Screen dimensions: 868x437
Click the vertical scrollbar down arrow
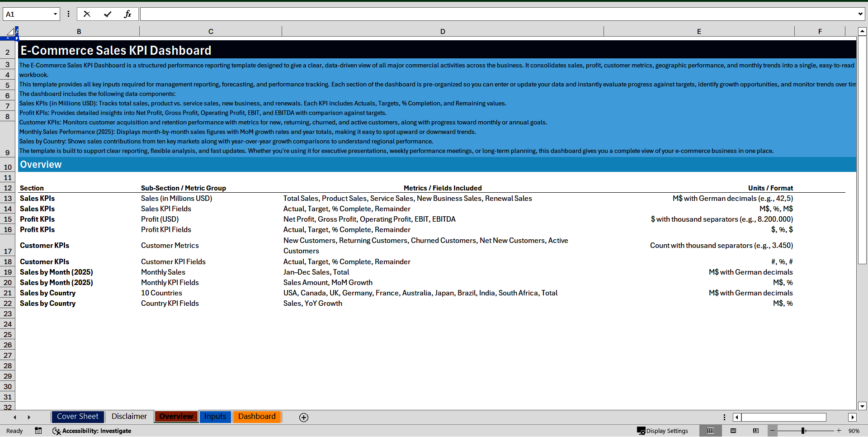pos(862,406)
